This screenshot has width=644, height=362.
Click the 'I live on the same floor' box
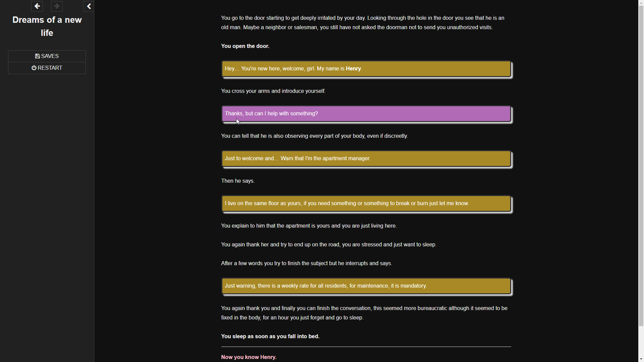pos(366,203)
